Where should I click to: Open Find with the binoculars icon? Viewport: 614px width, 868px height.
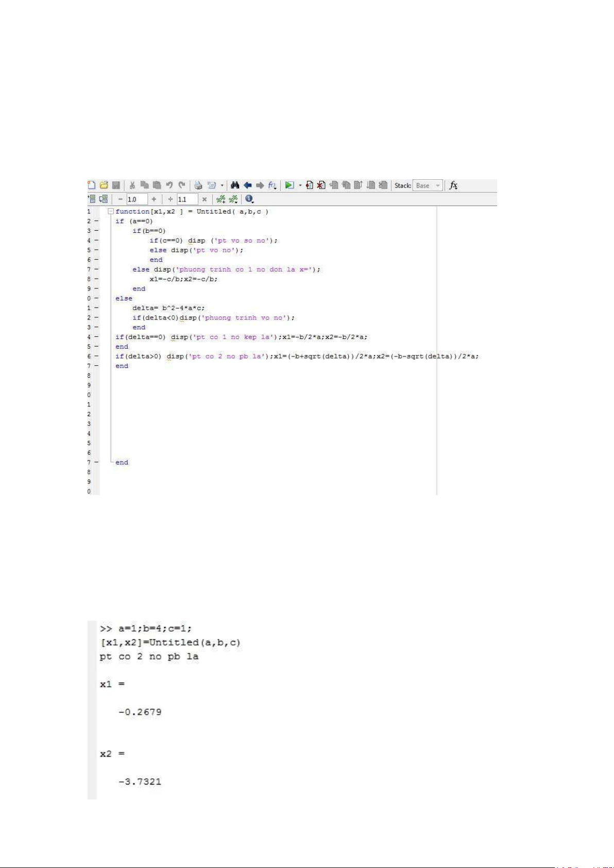coord(235,185)
